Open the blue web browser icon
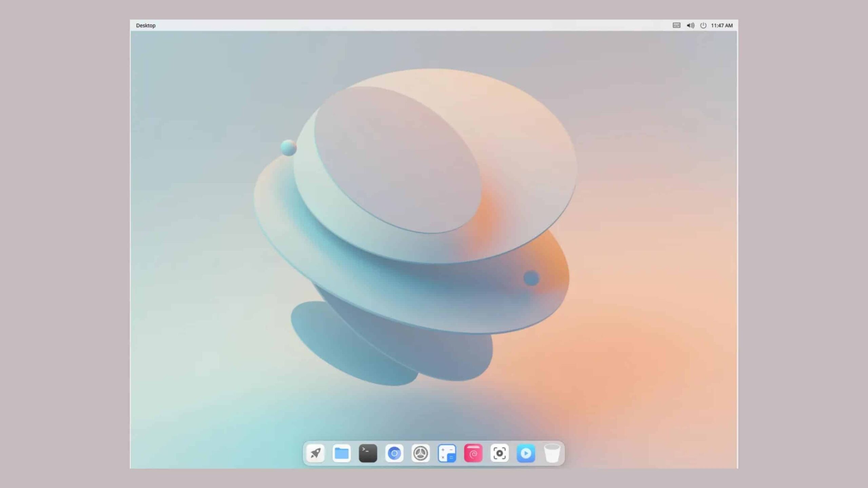 point(394,453)
